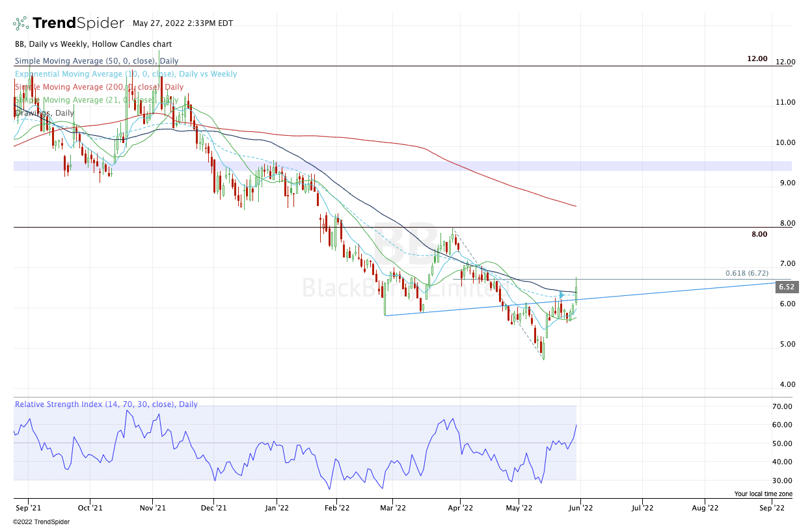Viewport: 812px width, 528px height.
Task: Click the current price tag 6.52
Action: [785, 287]
